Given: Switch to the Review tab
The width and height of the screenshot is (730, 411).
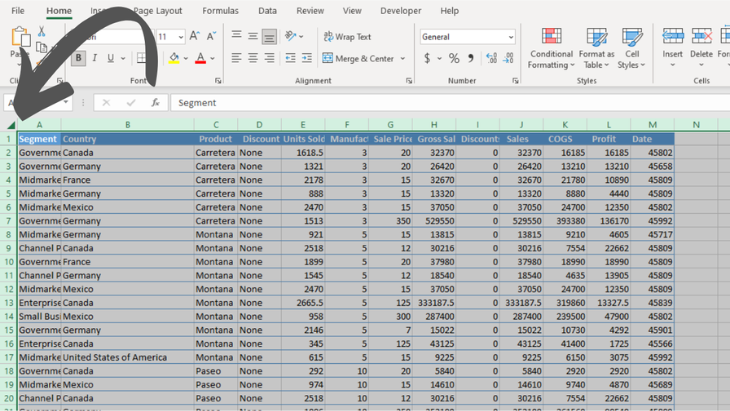Looking at the screenshot, I should 310,11.
